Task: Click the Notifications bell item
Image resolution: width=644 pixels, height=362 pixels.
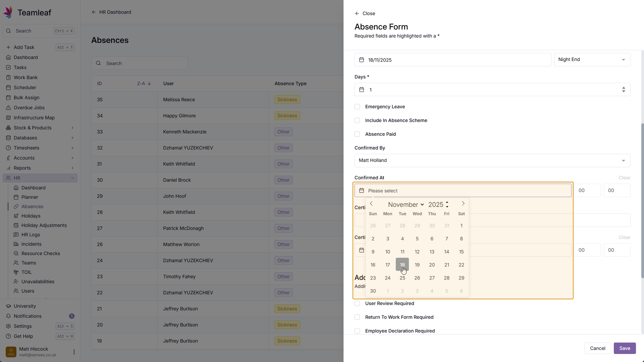Action: click(x=28, y=316)
